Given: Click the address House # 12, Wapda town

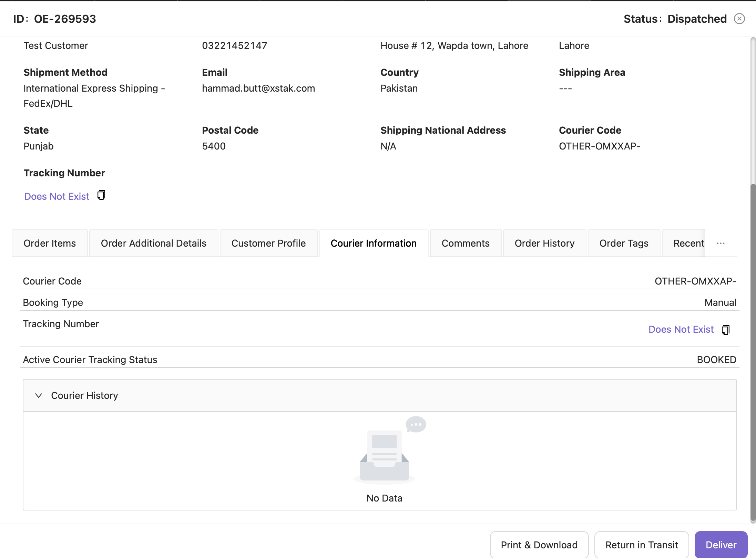Looking at the screenshot, I should pyautogui.click(x=454, y=45).
